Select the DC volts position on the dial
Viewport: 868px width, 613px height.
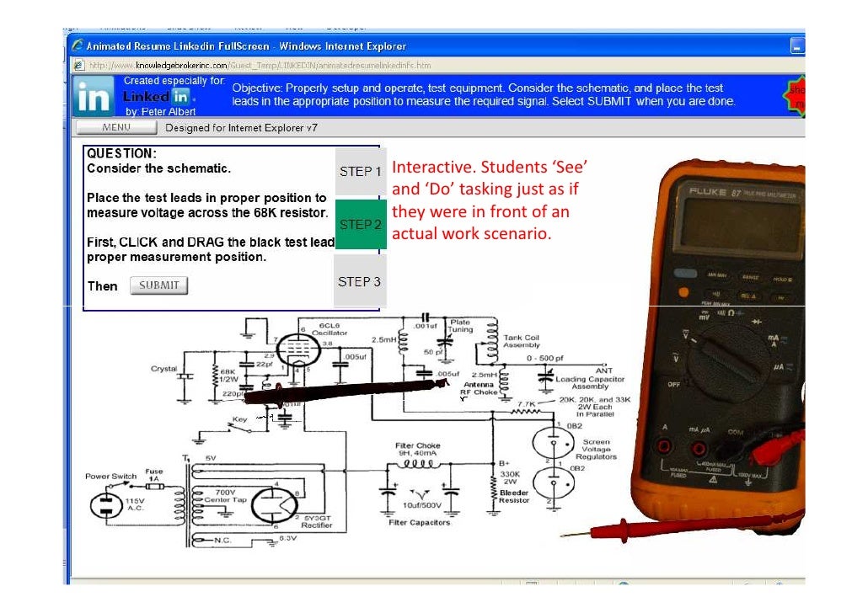point(687,333)
